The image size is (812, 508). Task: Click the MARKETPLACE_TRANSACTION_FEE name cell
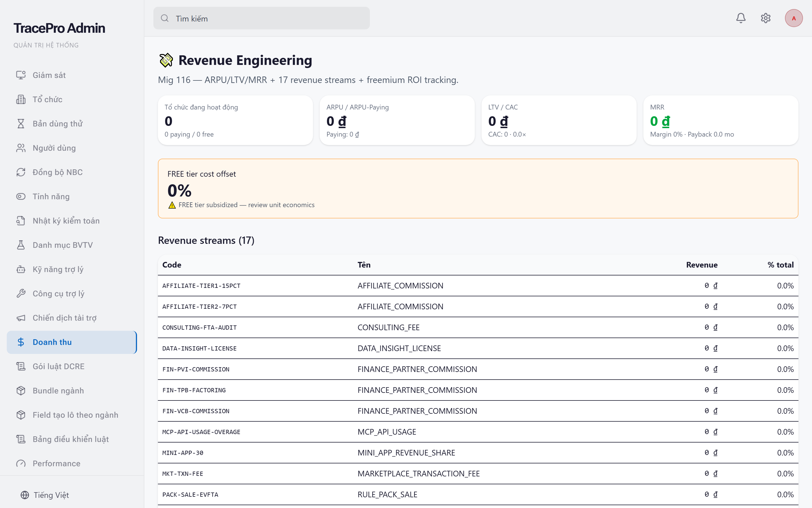(x=418, y=473)
